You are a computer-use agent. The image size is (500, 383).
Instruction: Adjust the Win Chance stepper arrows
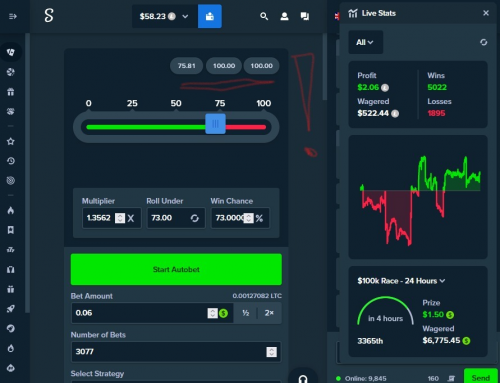click(248, 218)
